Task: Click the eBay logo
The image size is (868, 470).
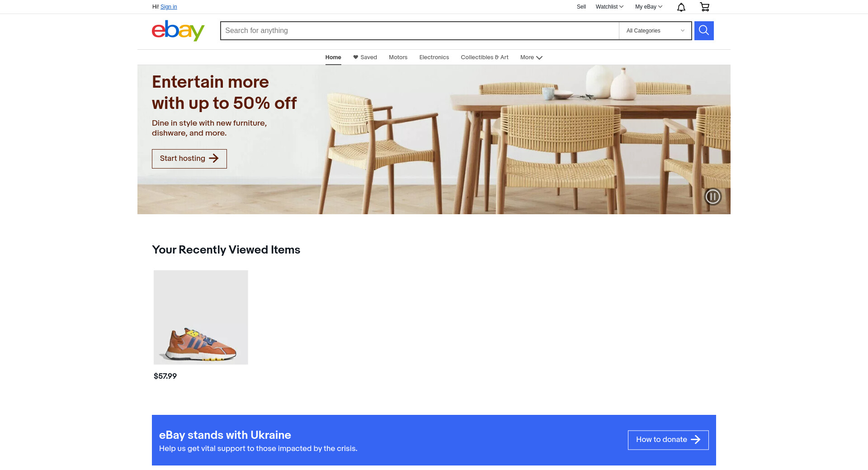Action: point(178,31)
